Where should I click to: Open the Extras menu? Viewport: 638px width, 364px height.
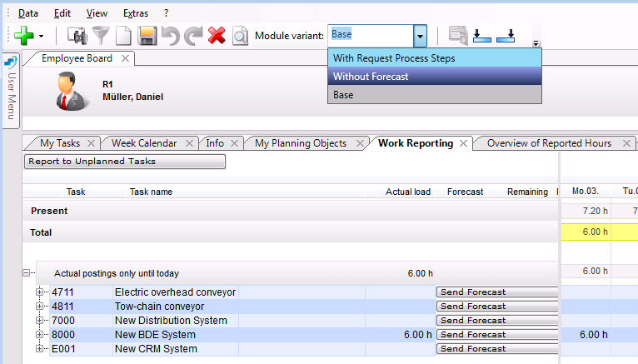pyautogui.click(x=135, y=13)
